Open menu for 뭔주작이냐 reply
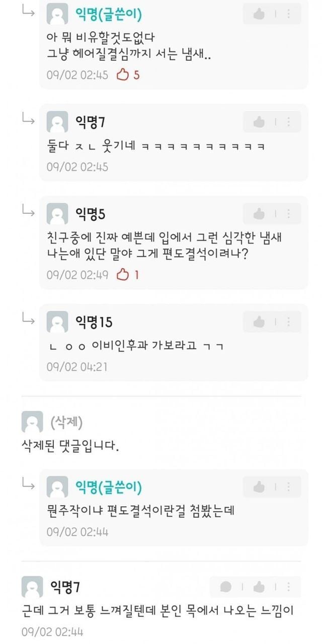This screenshot has height=644, width=322. 289,487
